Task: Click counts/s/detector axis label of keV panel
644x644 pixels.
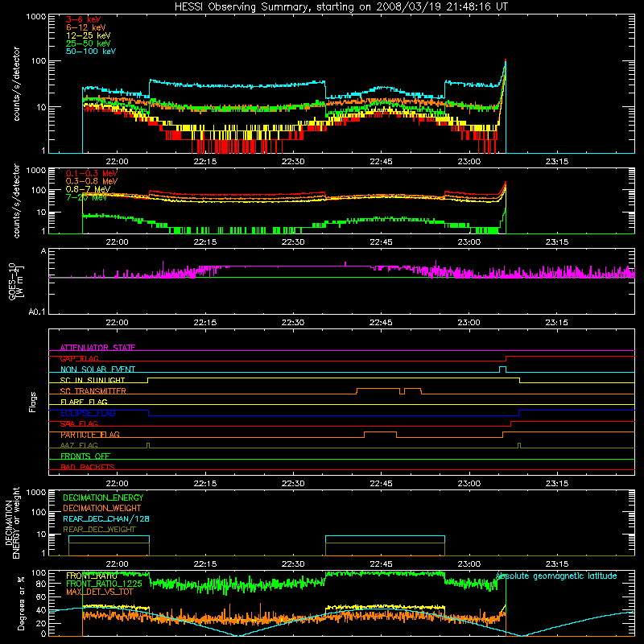Action: pos(16,84)
